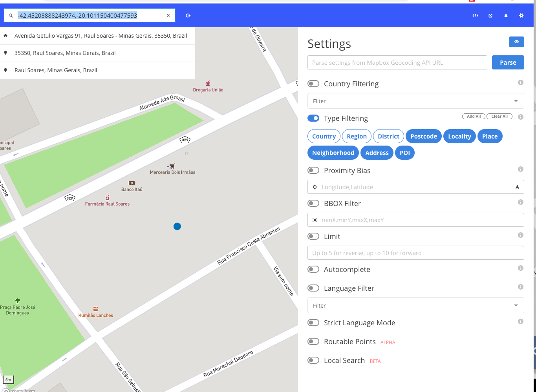536x392 pixels.
Task: Click Clear All for type filtering
Action: tap(499, 116)
